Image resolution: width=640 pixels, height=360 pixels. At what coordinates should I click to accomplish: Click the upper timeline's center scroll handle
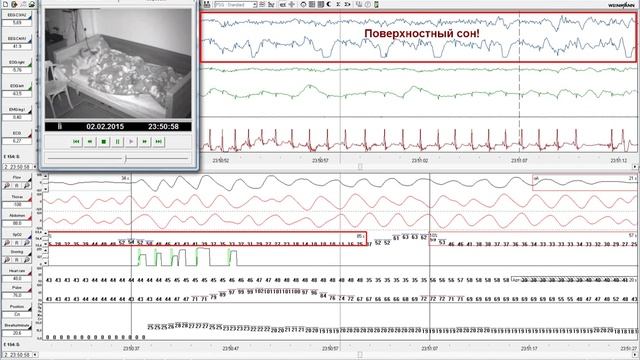[x=360, y=167]
